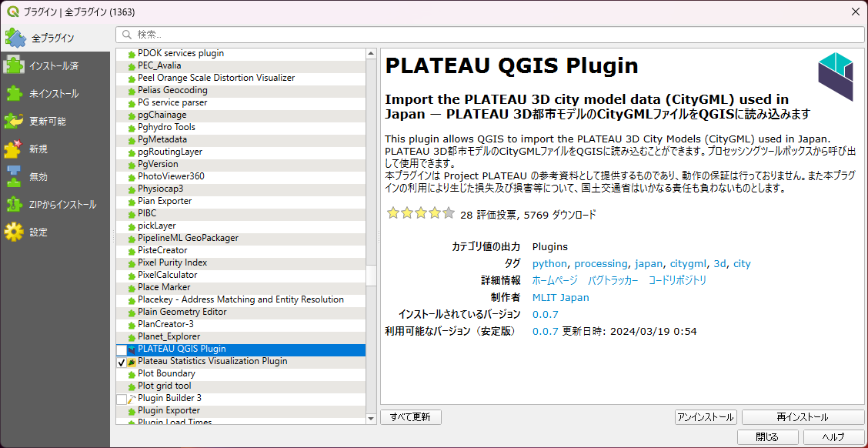The image size is (868, 448).
Task: Select Plot Boundary in the plugin list
Action: pos(241,374)
